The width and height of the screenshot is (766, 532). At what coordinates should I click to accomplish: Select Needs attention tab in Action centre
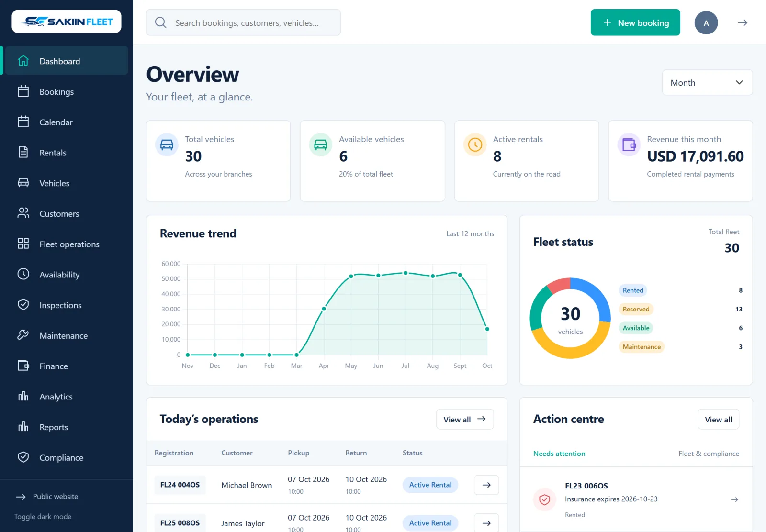[x=559, y=454]
